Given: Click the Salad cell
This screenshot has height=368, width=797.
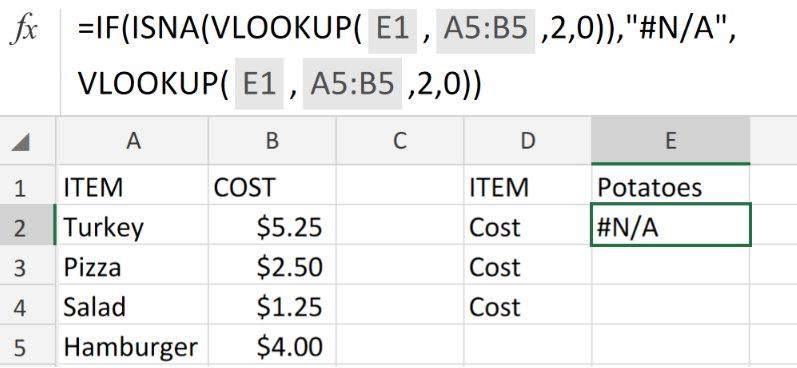Looking at the screenshot, I should 133,307.
